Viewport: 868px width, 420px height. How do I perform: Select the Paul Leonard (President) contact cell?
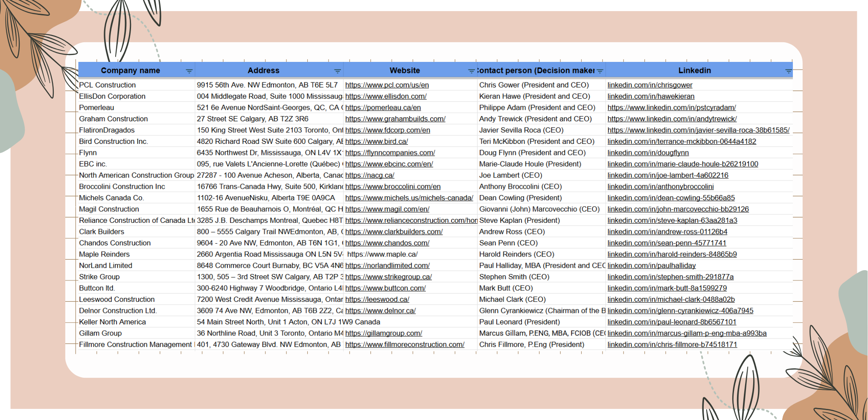(x=541, y=322)
